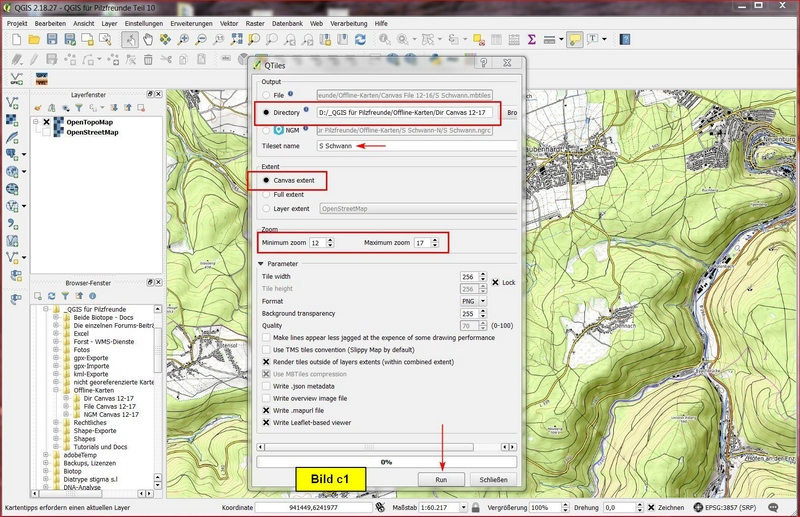This screenshot has width=800, height=517.
Task: Click the Add Vector Layer icon in left toolbar
Action: pyautogui.click(x=12, y=103)
